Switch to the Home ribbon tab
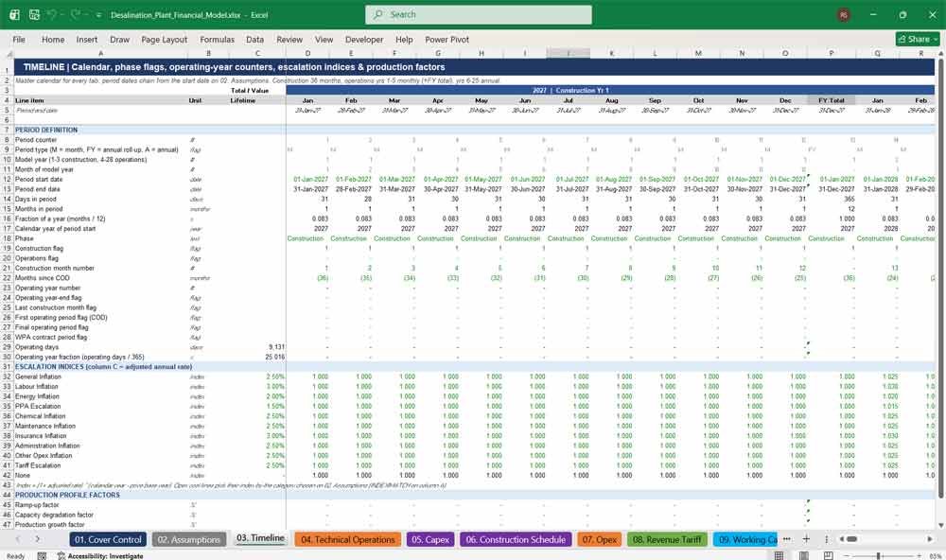 (x=53, y=39)
